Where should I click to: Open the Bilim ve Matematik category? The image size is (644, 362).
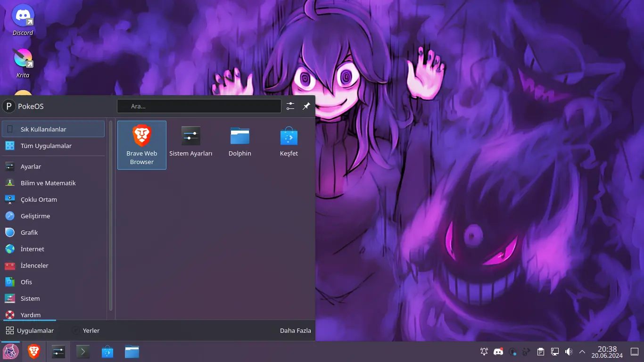53,183
